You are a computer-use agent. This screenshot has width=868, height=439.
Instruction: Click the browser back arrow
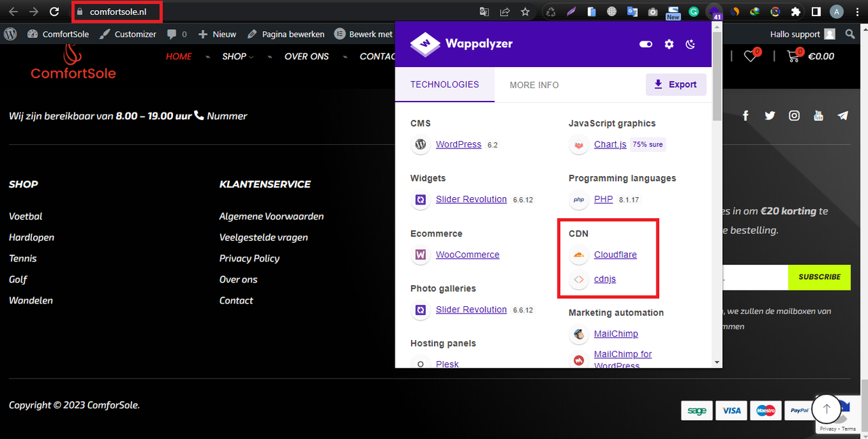coord(13,12)
